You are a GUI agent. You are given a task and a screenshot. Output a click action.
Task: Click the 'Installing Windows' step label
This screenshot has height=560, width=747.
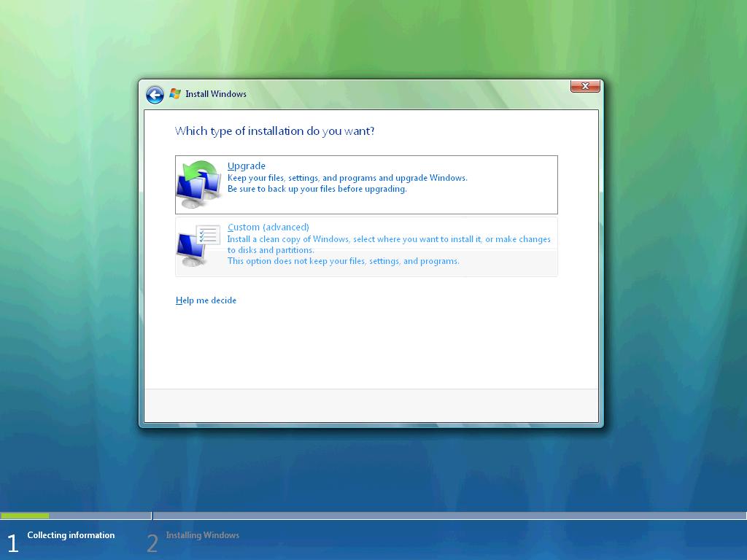click(203, 535)
